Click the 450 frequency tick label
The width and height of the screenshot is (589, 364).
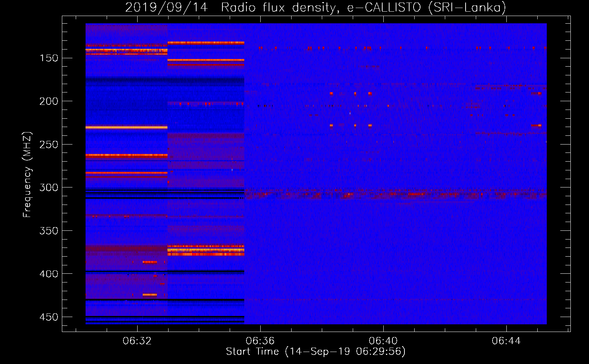tap(49, 317)
